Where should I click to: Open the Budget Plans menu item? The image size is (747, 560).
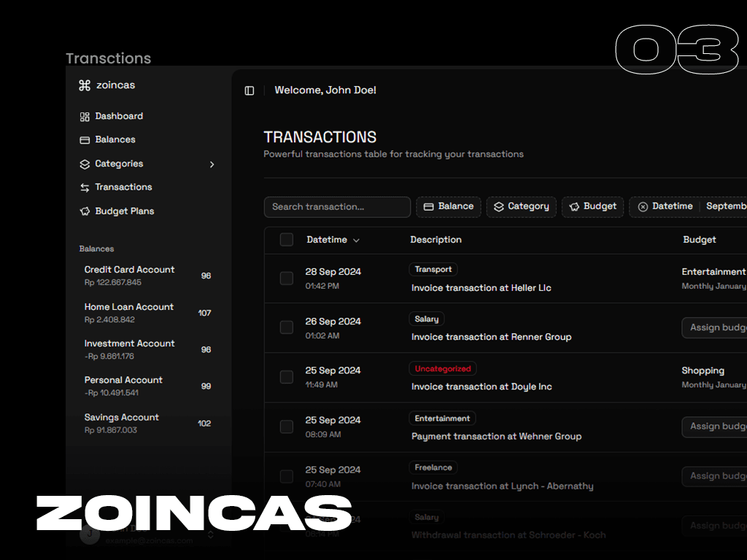click(124, 211)
